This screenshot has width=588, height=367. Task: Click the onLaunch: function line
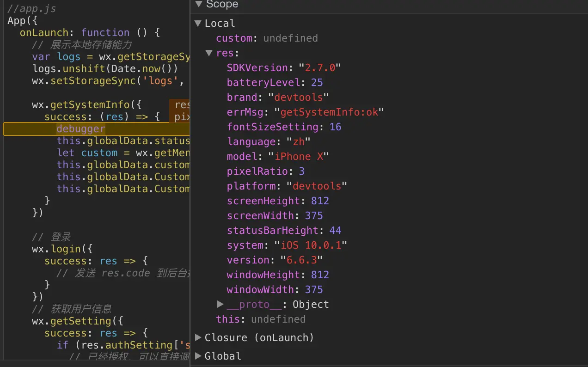pos(90,33)
